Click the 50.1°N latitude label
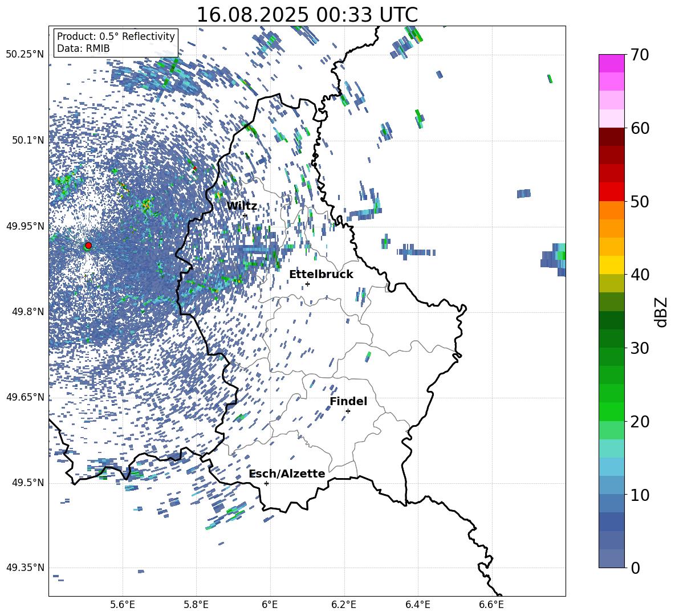The height and width of the screenshot is (616, 675). [28, 140]
